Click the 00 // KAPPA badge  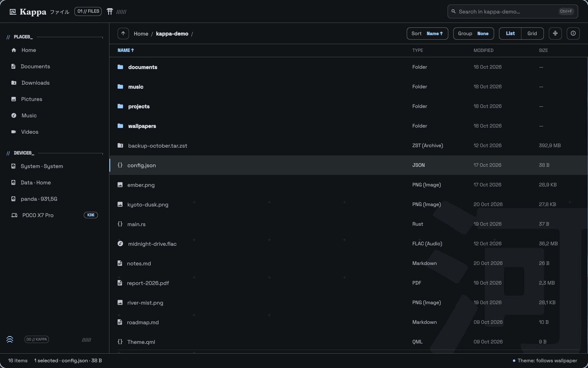(x=37, y=339)
